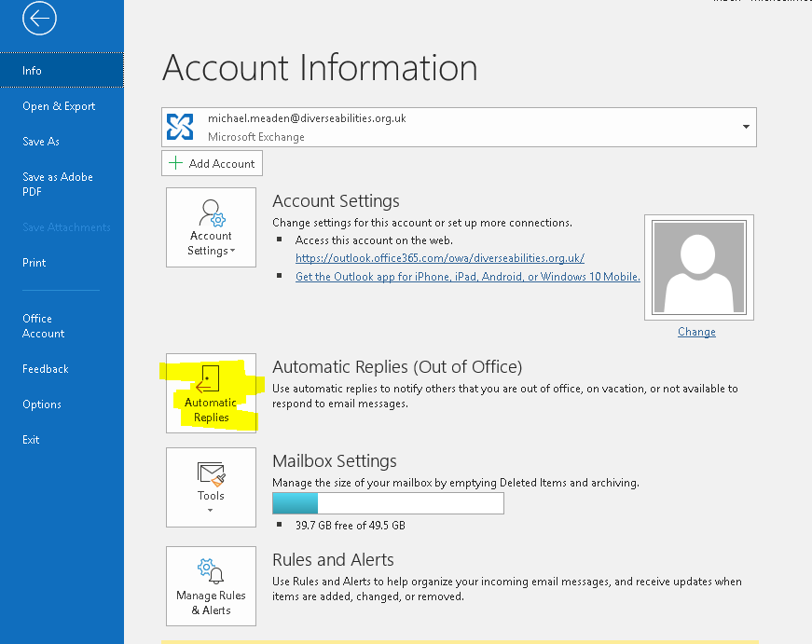Click the mailbox storage usage bar
This screenshot has width=812, height=644.
(388, 503)
